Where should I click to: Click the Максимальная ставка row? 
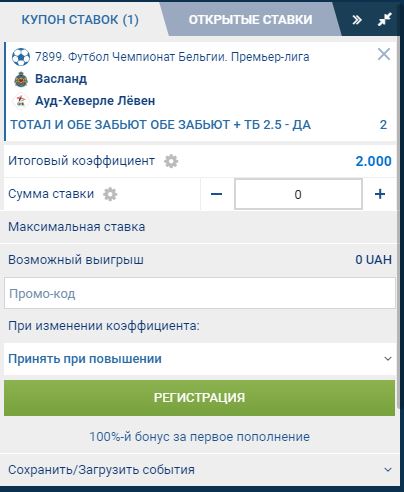[x=200, y=227]
